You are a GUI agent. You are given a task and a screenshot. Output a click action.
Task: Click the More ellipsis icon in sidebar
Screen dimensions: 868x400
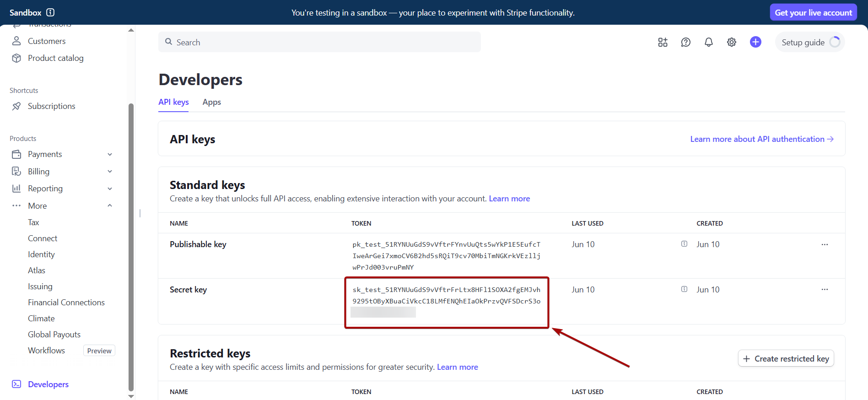16,205
